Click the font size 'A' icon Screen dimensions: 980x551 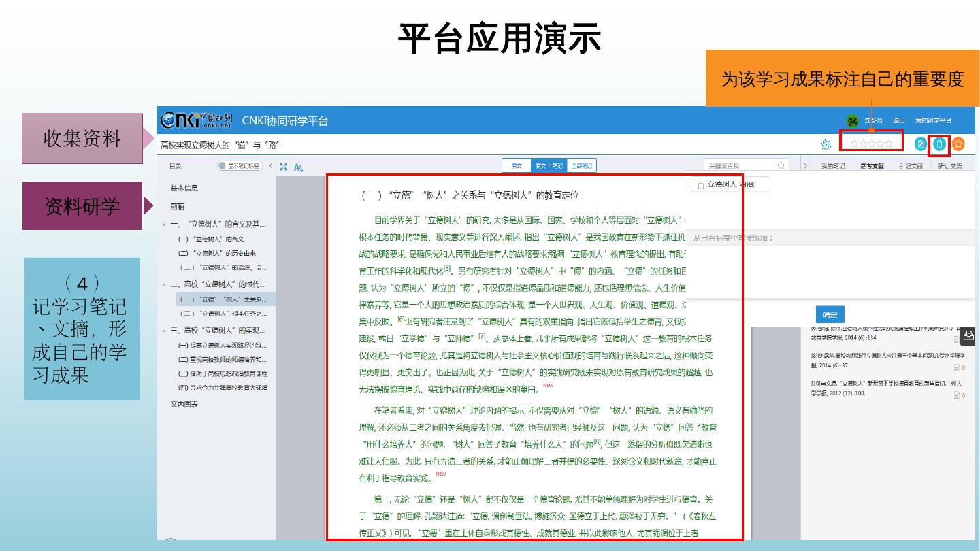[x=298, y=167]
